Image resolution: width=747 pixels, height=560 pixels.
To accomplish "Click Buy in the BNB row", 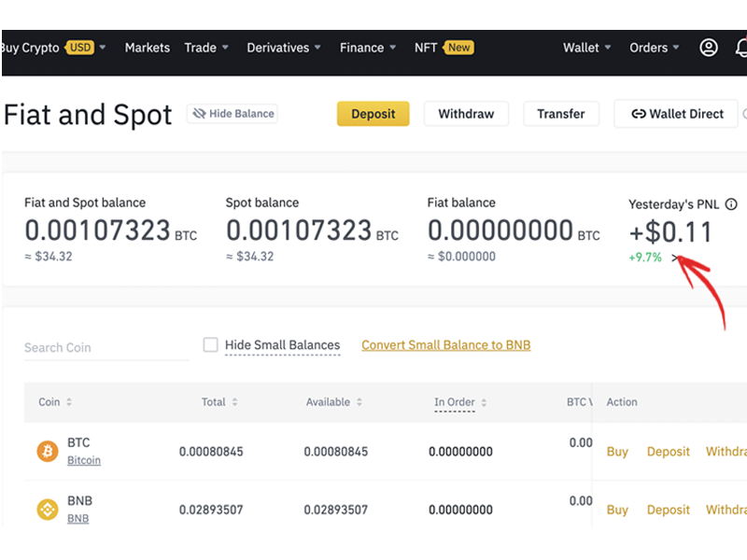I will tap(617, 510).
